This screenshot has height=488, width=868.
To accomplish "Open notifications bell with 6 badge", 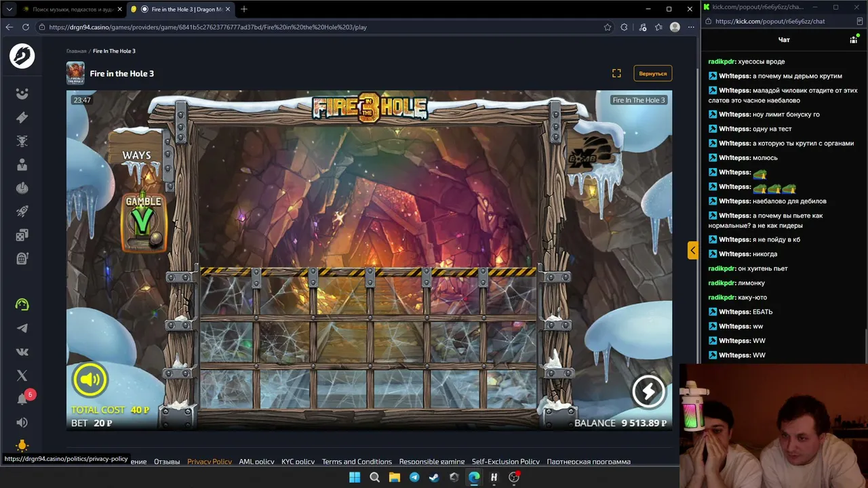I will point(23,398).
